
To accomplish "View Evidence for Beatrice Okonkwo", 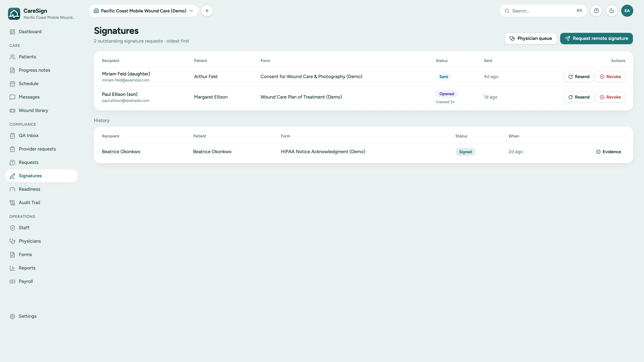I will coord(608,152).
